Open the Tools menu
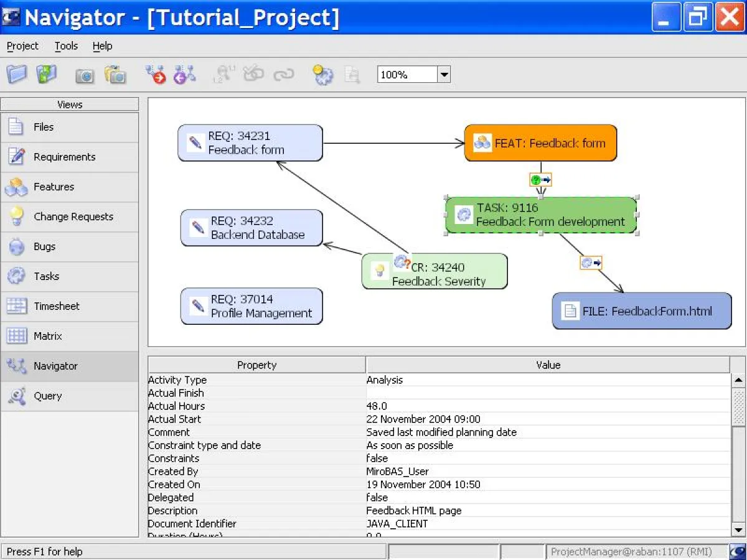 [66, 46]
